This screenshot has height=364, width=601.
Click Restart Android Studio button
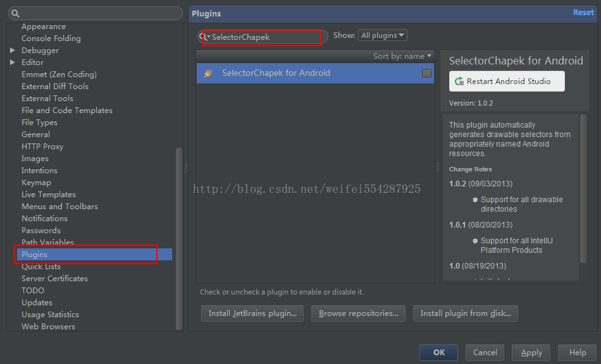pos(507,81)
